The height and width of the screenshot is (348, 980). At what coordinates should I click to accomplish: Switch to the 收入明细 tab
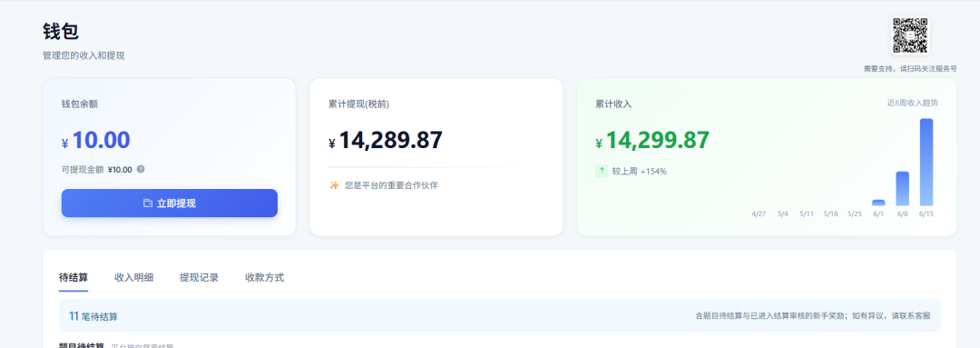(x=133, y=277)
